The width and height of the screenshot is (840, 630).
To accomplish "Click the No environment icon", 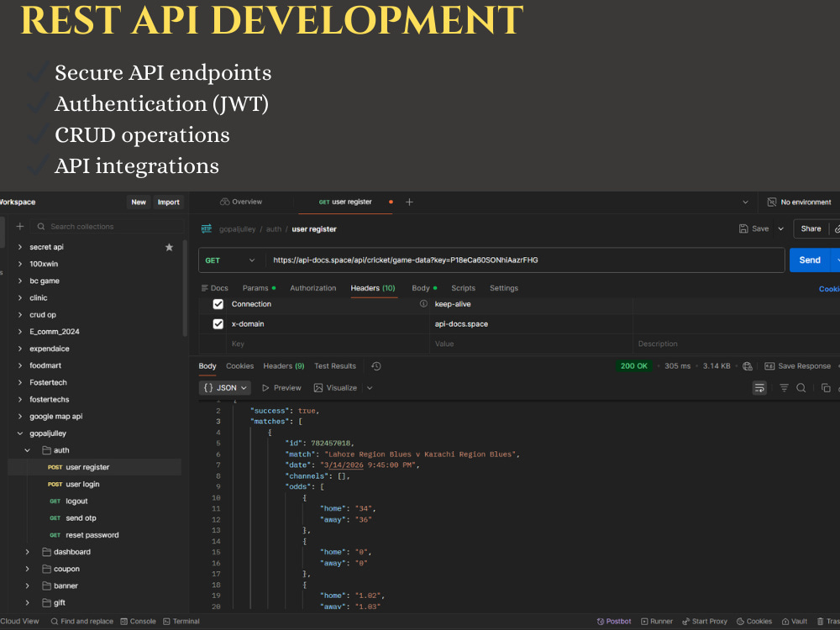I will point(772,202).
